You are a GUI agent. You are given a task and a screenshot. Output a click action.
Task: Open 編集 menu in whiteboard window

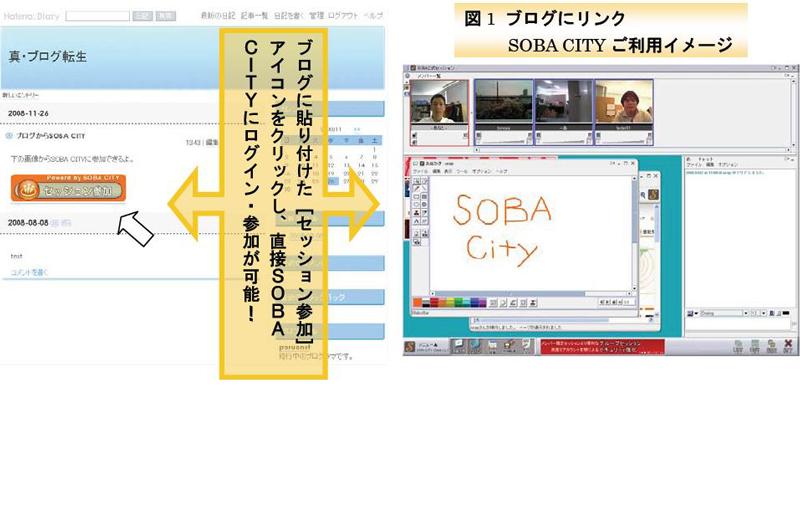[436, 171]
